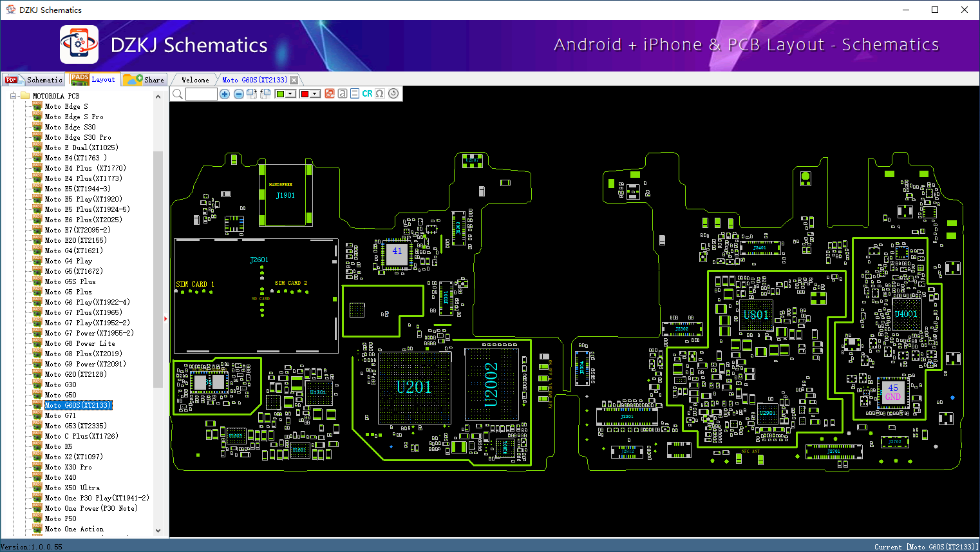Select highlighted Moto G60S(XT2133) tree row

point(78,405)
